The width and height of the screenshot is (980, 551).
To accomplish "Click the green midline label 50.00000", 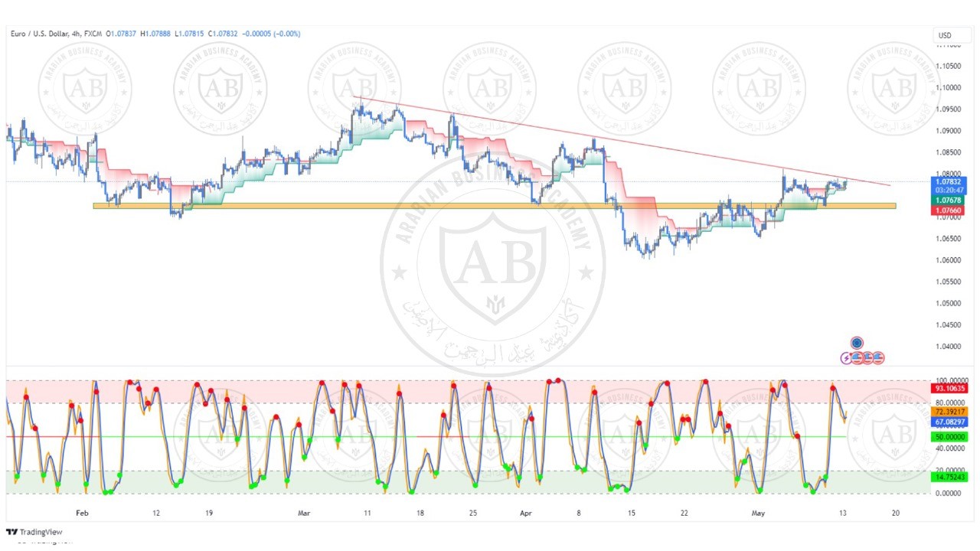I will 949,436.
